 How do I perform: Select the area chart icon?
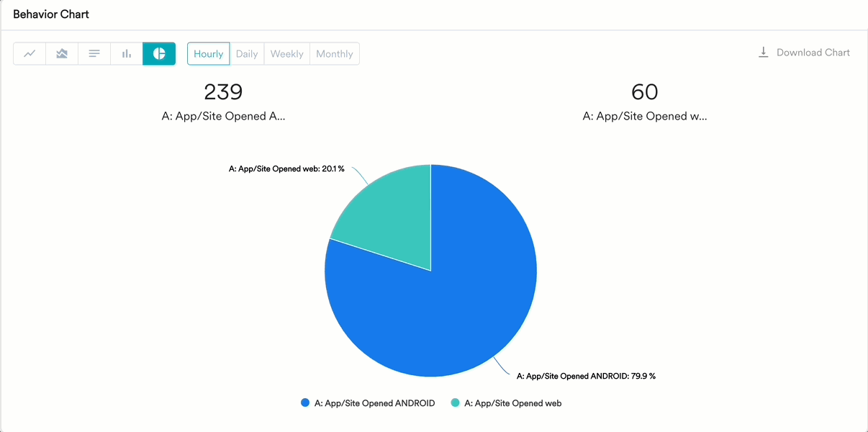pyautogui.click(x=62, y=54)
